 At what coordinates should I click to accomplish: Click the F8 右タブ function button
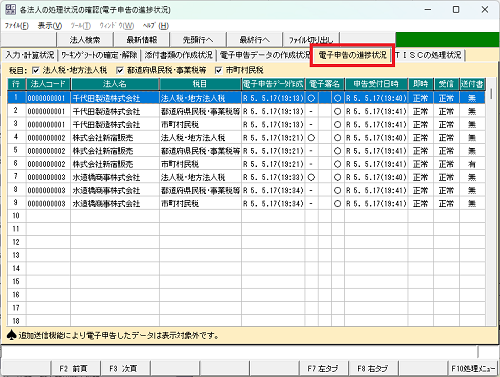pos(373,368)
